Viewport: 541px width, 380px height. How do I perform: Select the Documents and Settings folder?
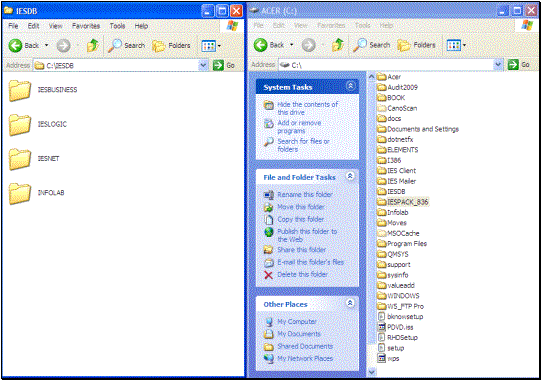click(x=418, y=129)
